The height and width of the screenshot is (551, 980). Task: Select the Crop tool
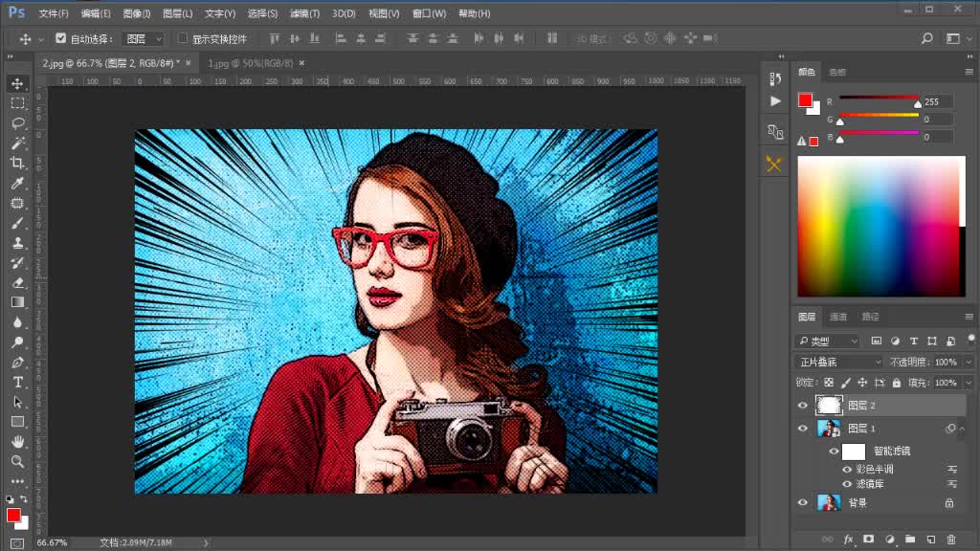coord(17,164)
